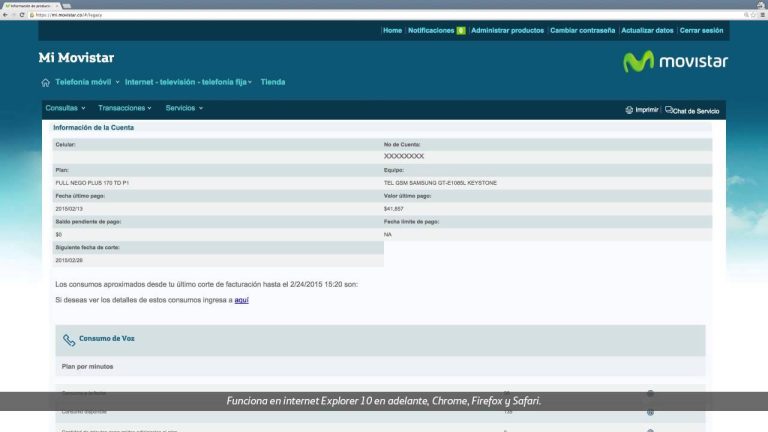Image resolution: width=768 pixels, height=432 pixels.
Task: Go to the Tienda tab
Action: tap(273, 82)
